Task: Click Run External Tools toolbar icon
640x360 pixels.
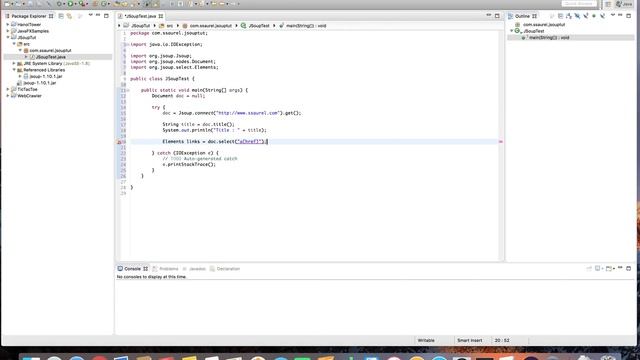Action: click(82, 4)
